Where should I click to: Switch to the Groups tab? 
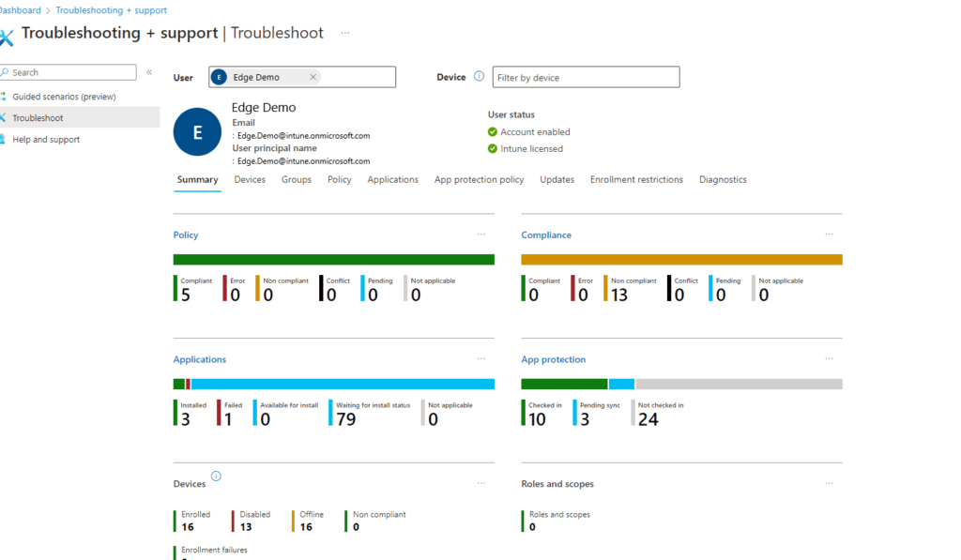297,180
